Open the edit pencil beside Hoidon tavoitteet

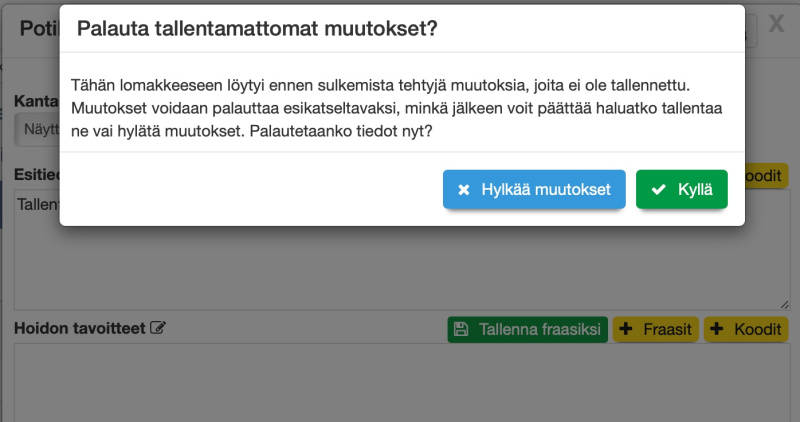point(157,328)
